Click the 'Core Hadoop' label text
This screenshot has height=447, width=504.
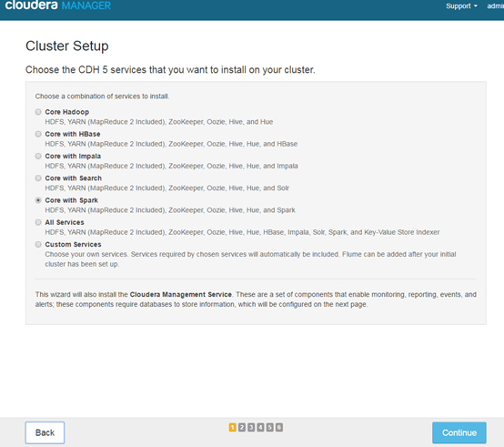tap(66, 112)
